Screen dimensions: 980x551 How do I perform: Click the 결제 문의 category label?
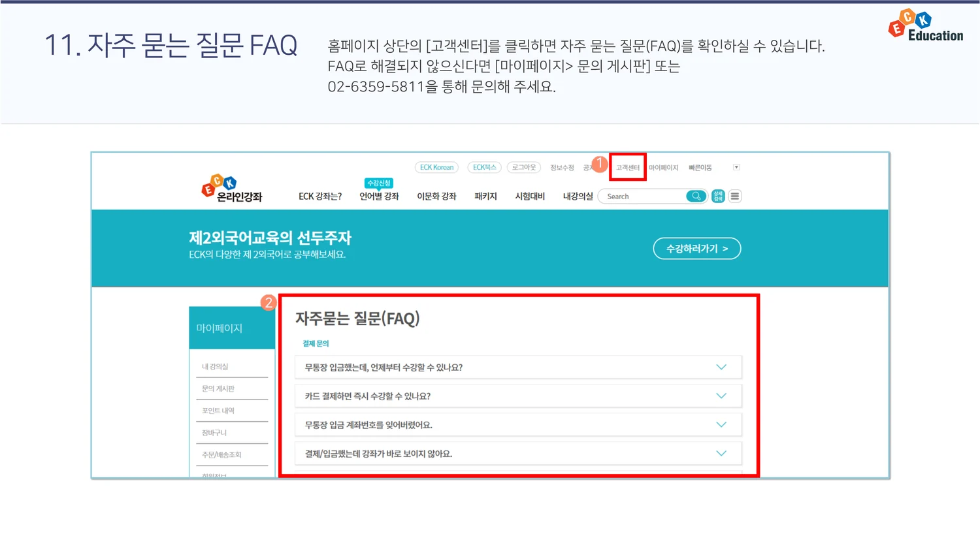pos(316,343)
